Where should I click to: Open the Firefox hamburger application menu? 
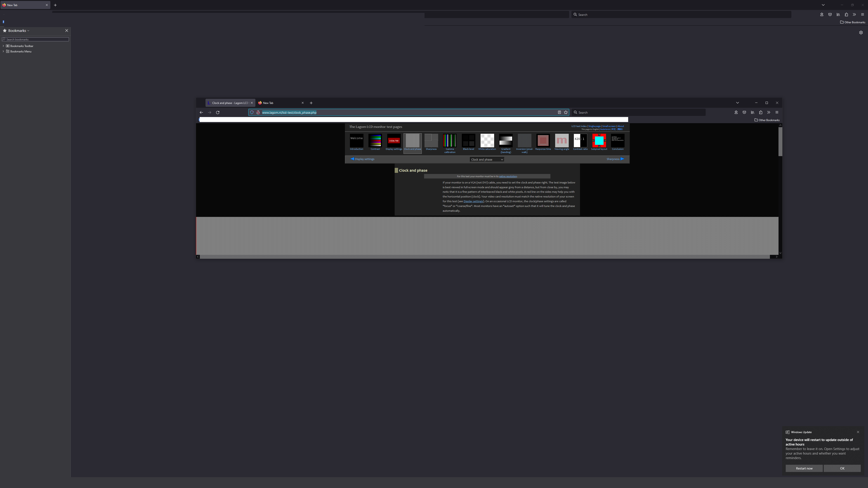(777, 112)
